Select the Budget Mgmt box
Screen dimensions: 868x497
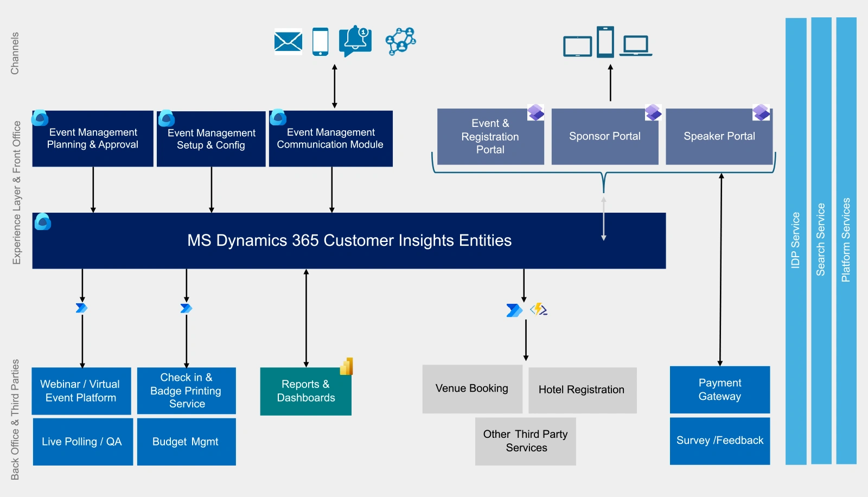pyautogui.click(x=187, y=442)
